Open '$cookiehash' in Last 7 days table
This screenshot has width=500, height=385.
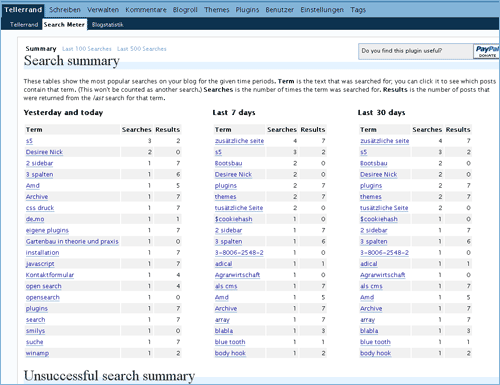[233, 219]
